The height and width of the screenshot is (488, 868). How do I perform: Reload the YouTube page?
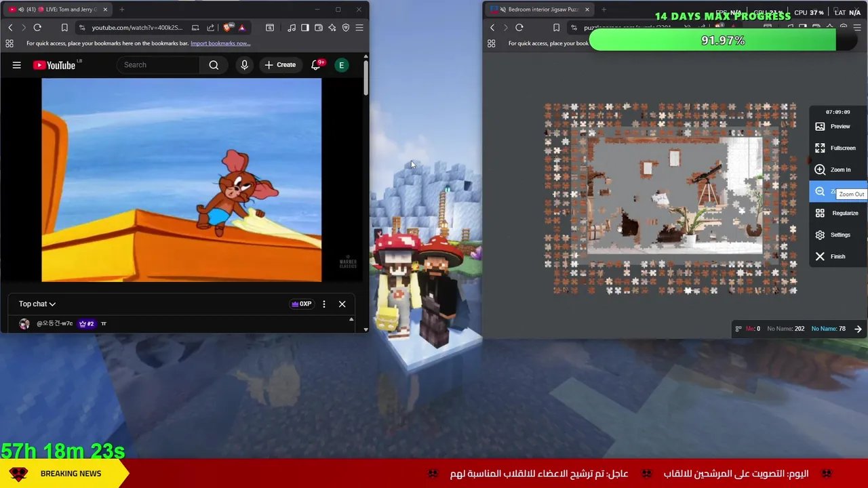click(x=37, y=28)
